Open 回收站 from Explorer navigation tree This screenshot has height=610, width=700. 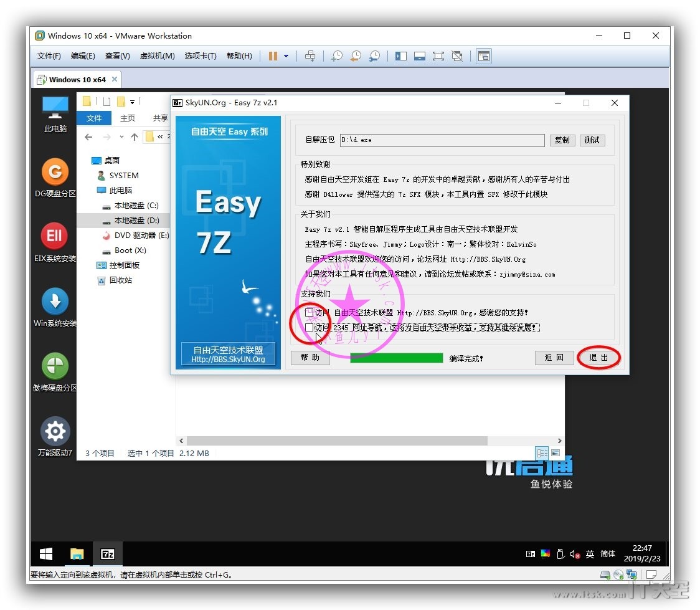click(x=115, y=280)
